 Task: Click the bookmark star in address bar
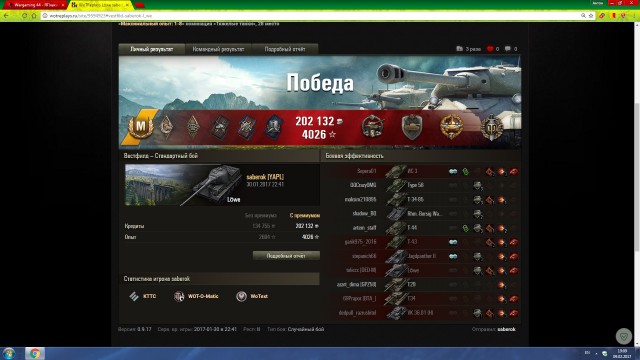(x=591, y=16)
